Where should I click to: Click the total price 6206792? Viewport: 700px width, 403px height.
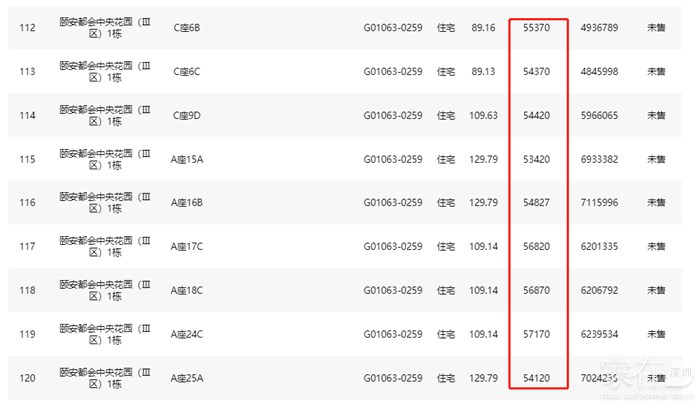tap(599, 290)
